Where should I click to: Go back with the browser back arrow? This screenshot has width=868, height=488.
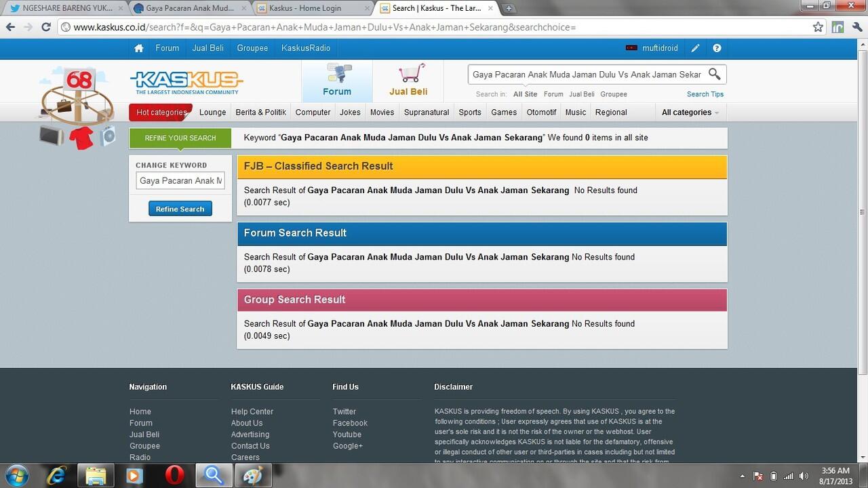pyautogui.click(x=10, y=27)
